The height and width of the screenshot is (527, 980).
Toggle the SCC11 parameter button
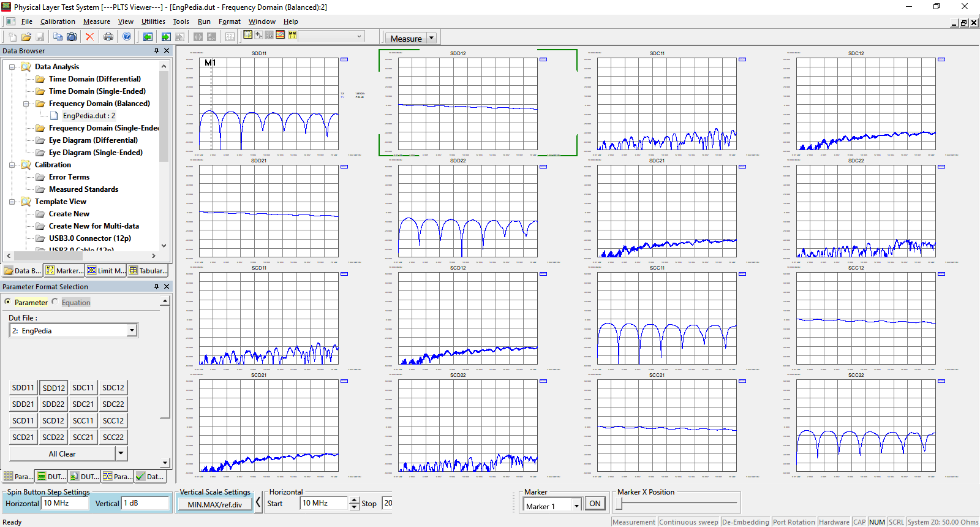[83, 421]
